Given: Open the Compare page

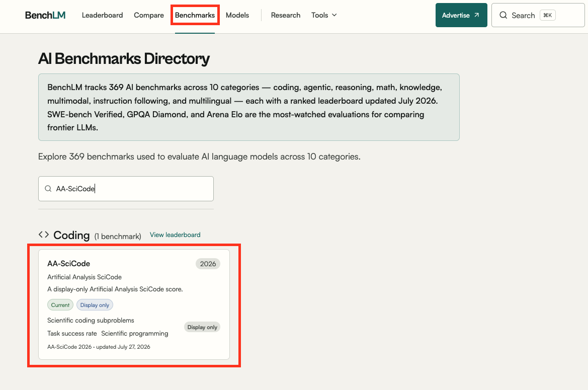Looking at the screenshot, I should (x=149, y=15).
